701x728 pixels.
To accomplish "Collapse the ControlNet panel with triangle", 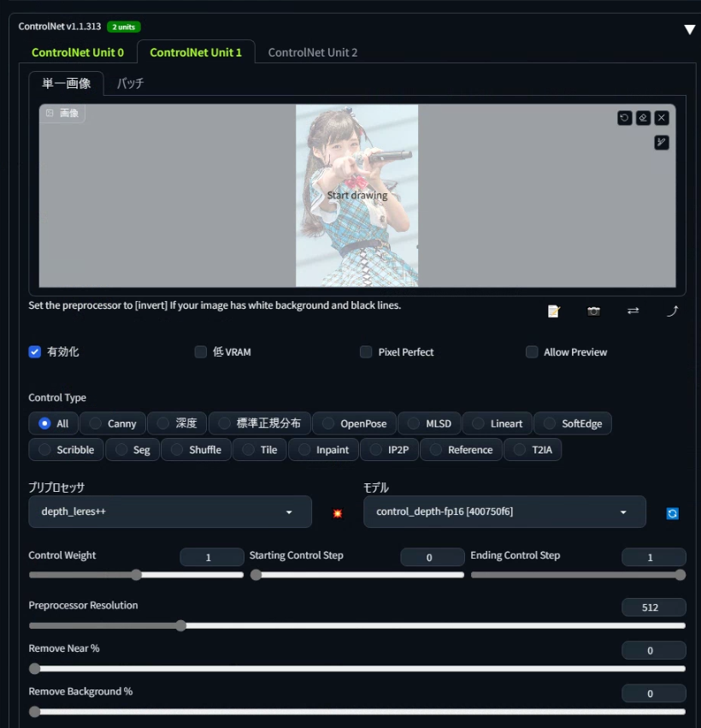I will [x=689, y=30].
